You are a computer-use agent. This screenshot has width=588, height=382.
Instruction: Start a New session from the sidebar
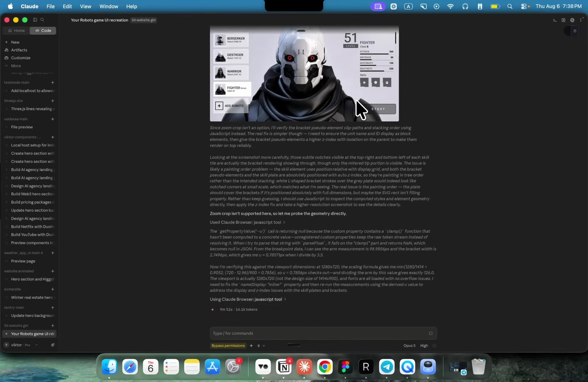[x=15, y=42]
